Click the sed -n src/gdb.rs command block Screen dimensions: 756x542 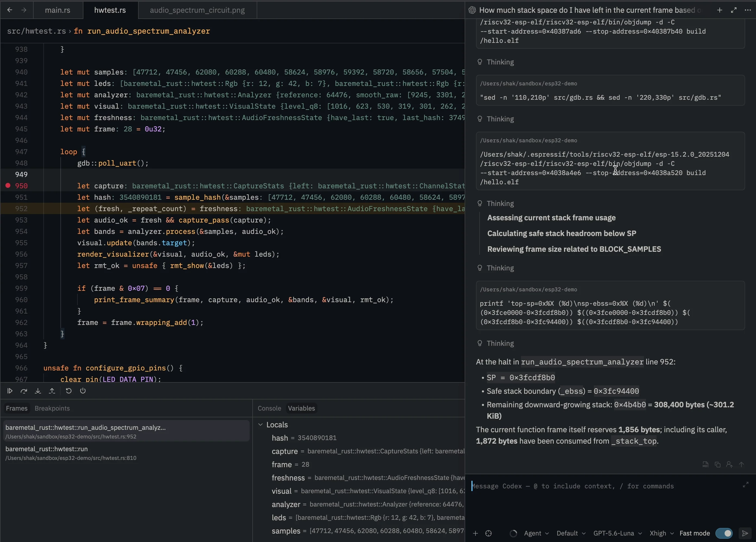click(x=610, y=91)
